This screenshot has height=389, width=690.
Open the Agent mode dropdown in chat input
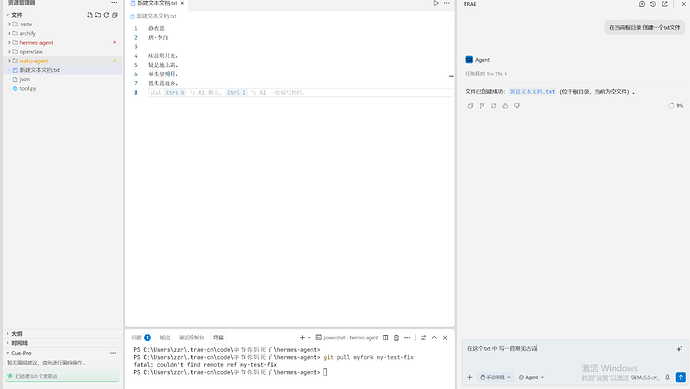(x=531, y=377)
